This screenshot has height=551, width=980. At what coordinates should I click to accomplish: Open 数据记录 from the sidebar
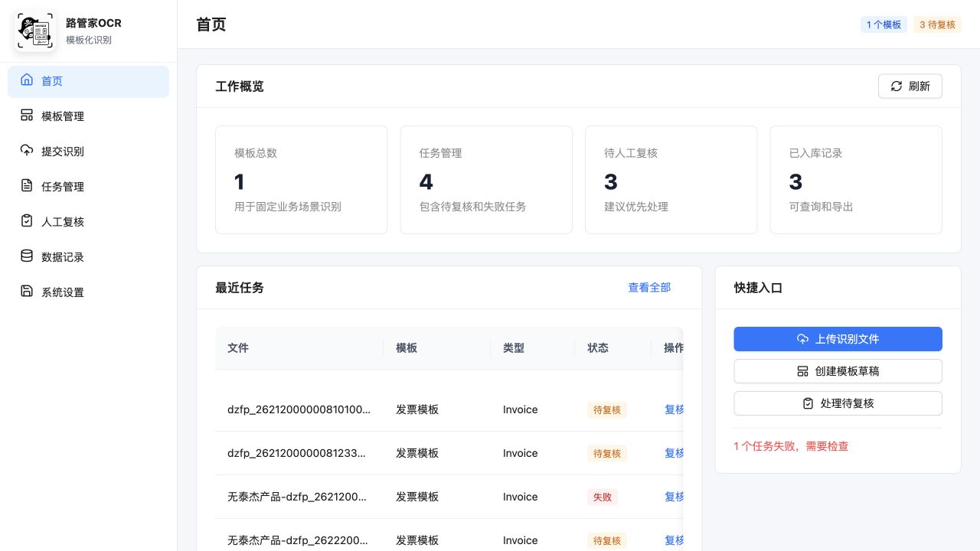click(88, 257)
